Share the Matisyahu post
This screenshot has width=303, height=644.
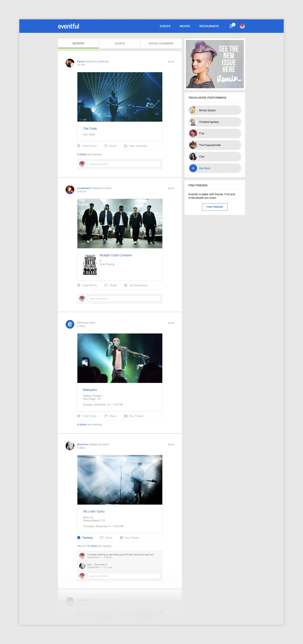(110, 416)
